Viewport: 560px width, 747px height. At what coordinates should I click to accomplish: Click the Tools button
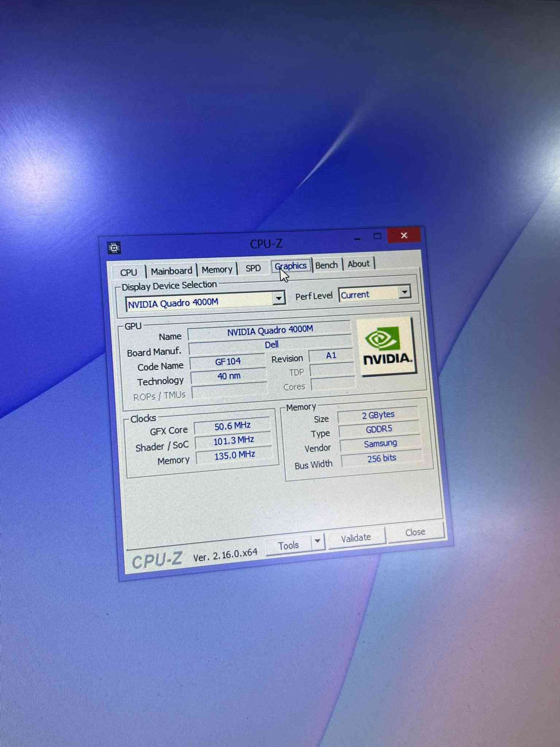pyautogui.click(x=288, y=545)
